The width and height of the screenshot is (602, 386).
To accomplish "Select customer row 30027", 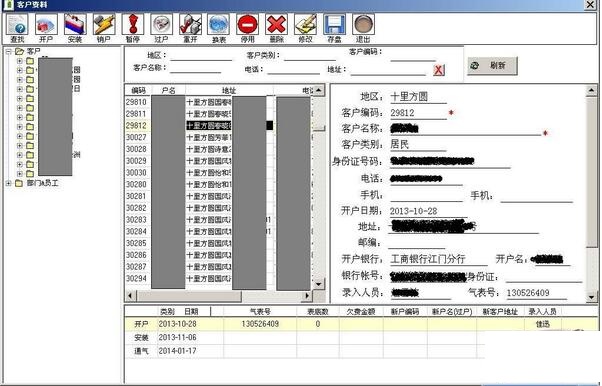I will coord(218,138).
